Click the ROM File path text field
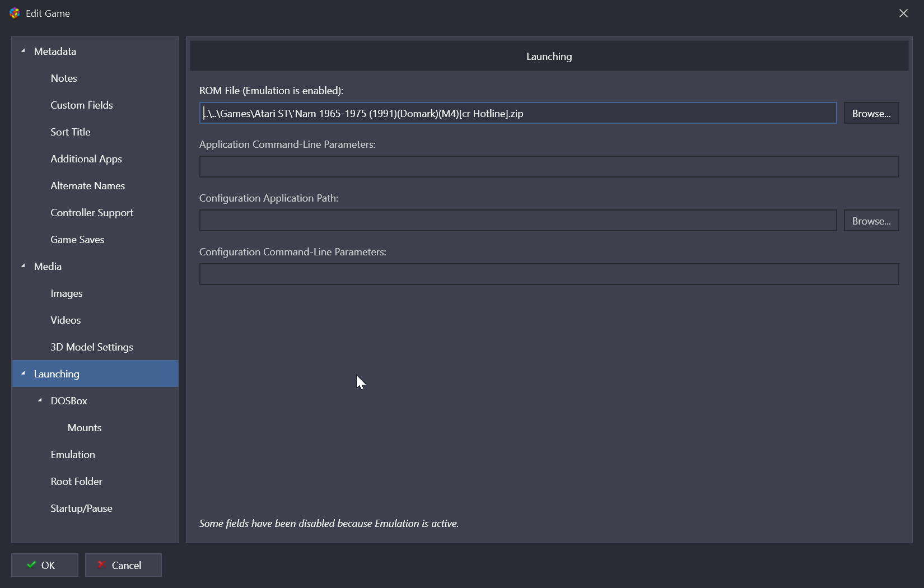The width and height of the screenshot is (924, 588). pyautogui.click(x=517, y=113)
